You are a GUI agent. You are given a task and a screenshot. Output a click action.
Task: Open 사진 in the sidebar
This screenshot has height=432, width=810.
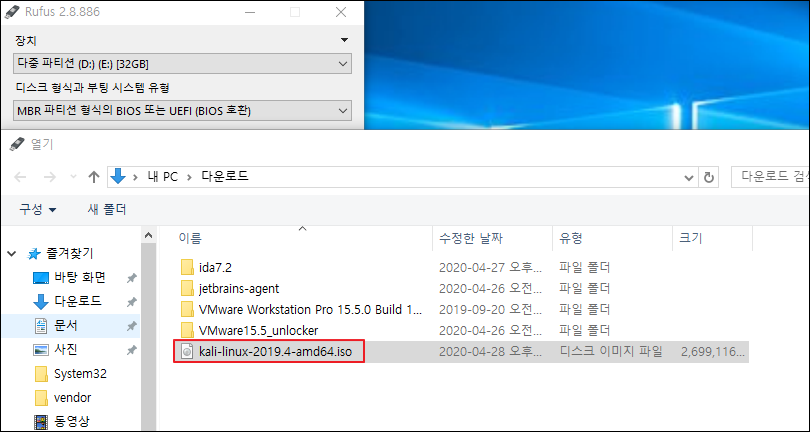[66, 349]
